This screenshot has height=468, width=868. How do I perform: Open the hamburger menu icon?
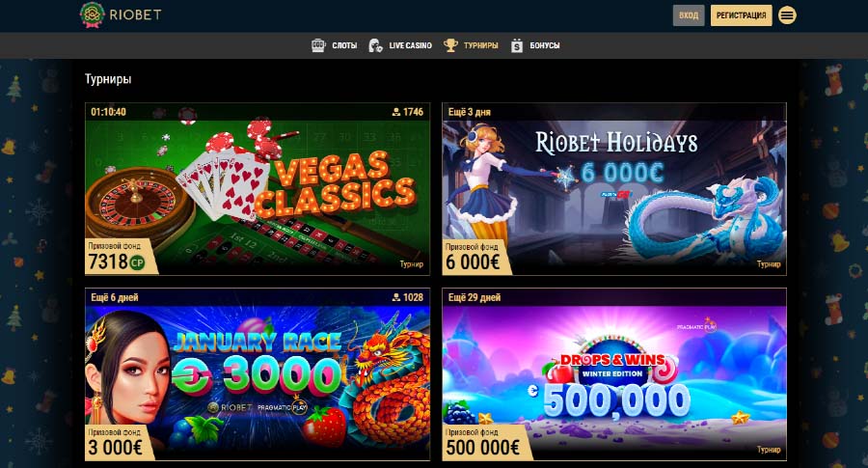click(x=787, y=15)
